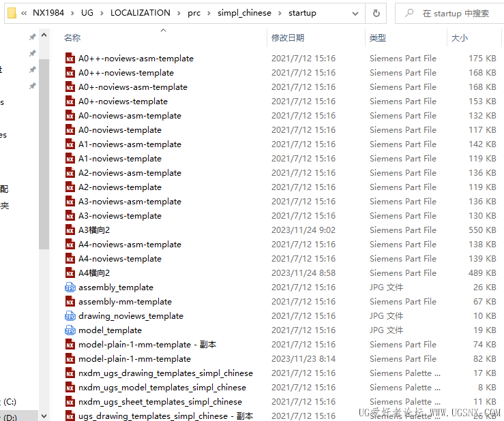This screenshot has width=504, height=421.
Task: Select the model-plain-1-mm-template - 副本 file
Action: 147,345
